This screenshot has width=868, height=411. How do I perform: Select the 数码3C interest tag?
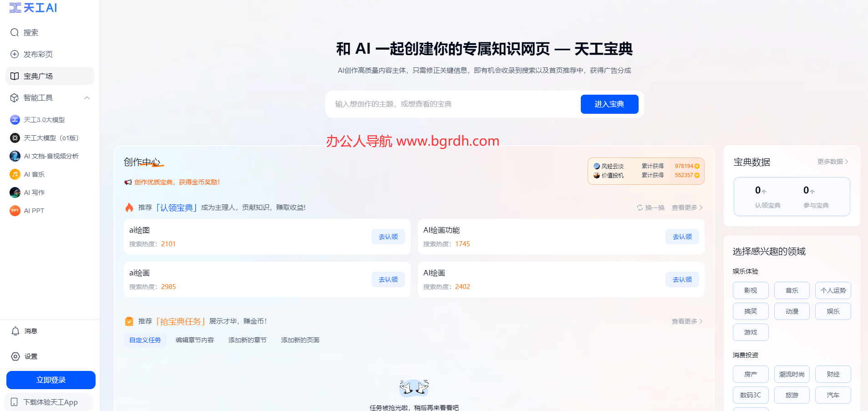tap(751, 395)
